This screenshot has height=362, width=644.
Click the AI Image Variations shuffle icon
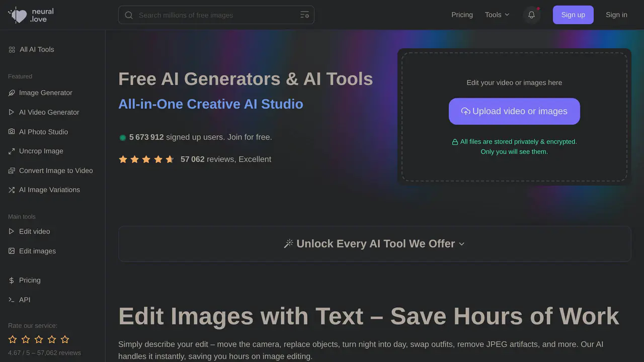(x=12, y=190)
